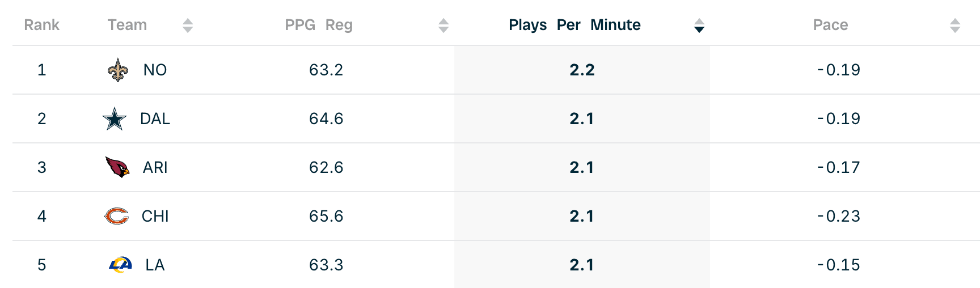
Task: Select the Plays Per Minute header
Action: click(575, 25)
